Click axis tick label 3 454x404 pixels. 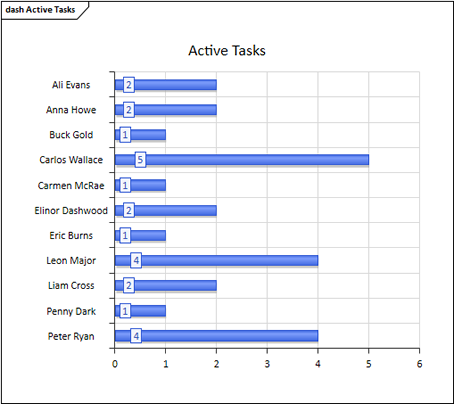[x=267, y=364]
